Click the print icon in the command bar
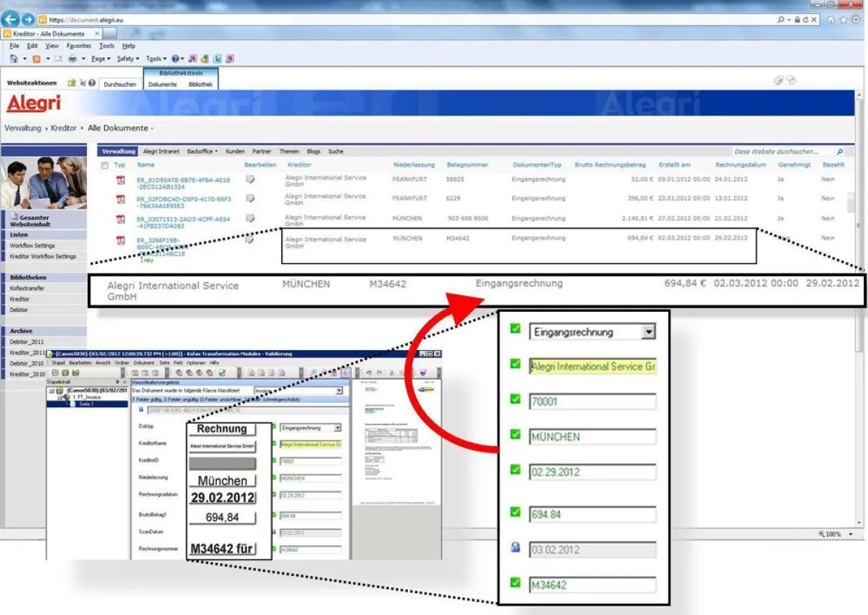Viewport: 868px width, 615px height. pos(72,59)
